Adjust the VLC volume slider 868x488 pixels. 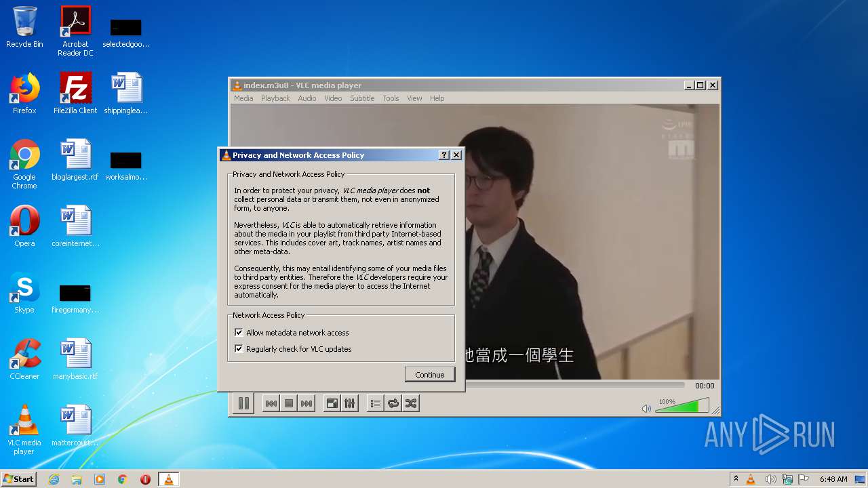(x=682, y=405)
